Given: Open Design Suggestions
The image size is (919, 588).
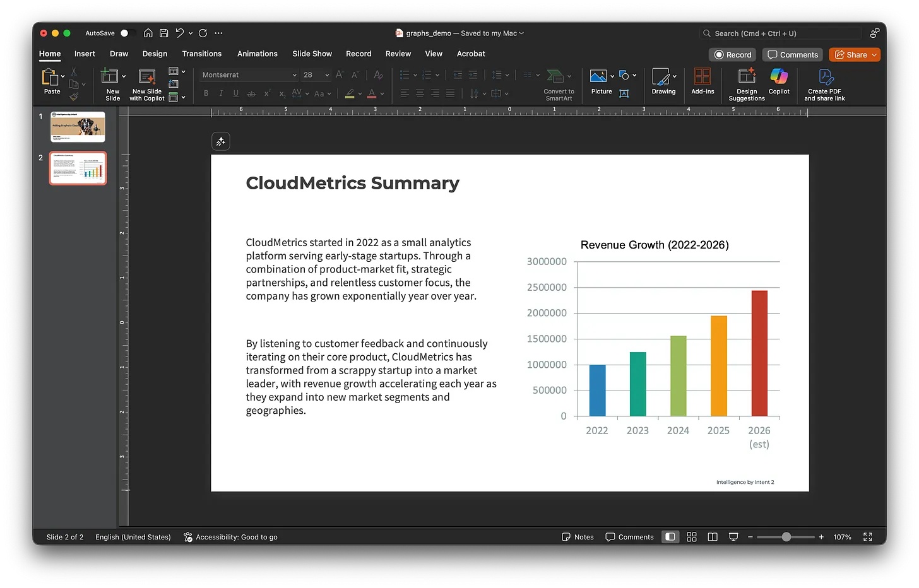Looking at the screenshot, I should (746, 84).
